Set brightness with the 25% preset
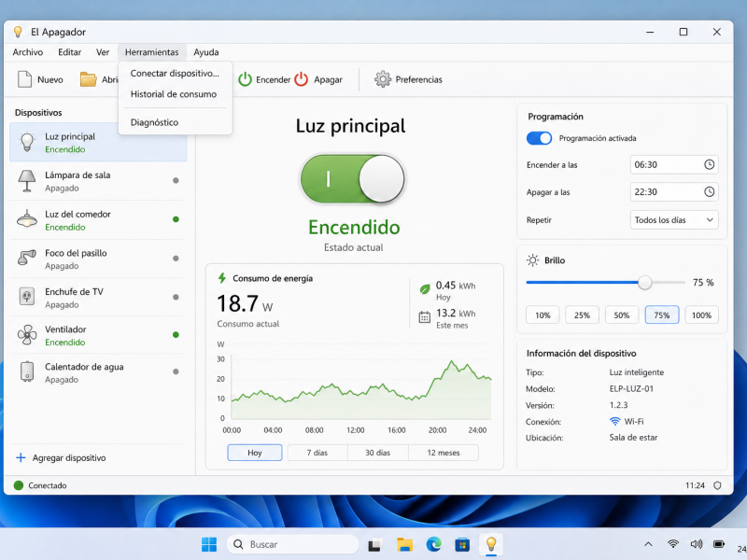Viewport: 747px width, 560px height. (x=582, y=315)
